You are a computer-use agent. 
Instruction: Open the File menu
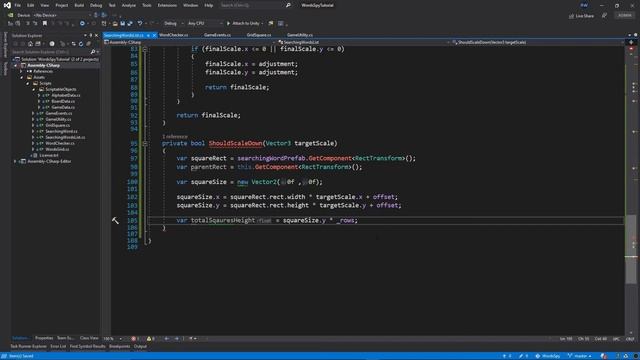[18, 5]
